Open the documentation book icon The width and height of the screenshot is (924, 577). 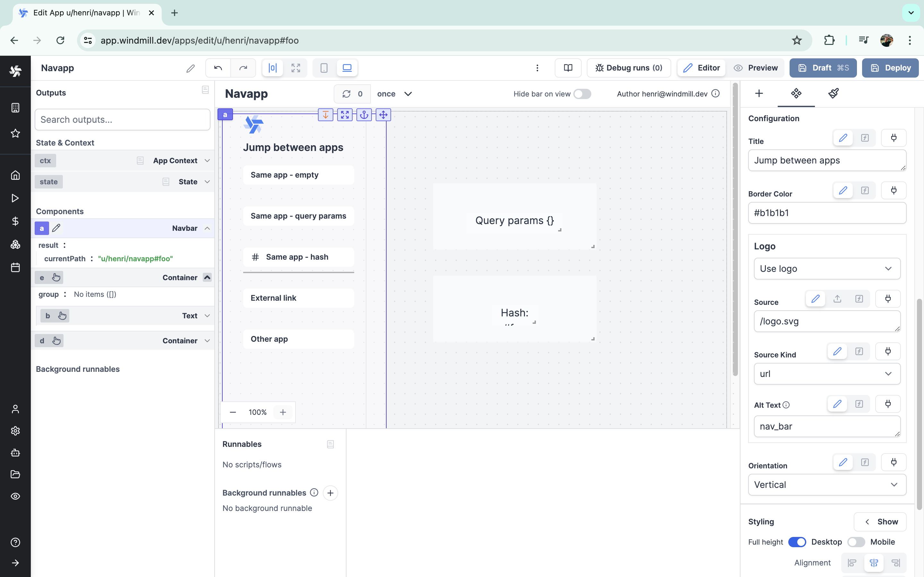(x=568, y=68)
